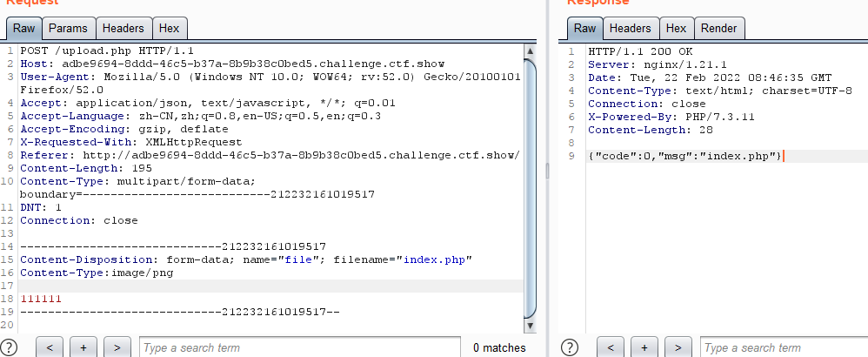Open the Response Headers tab

tap(630, 28)
